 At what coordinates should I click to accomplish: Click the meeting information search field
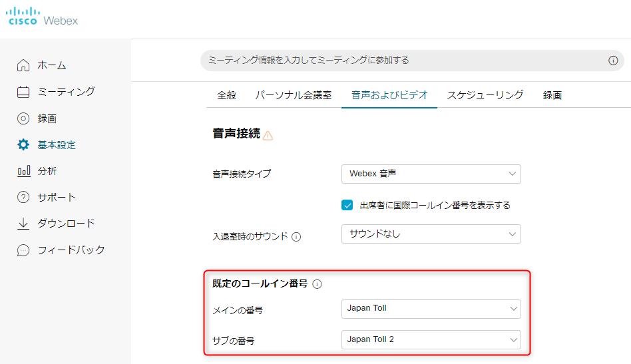399,61
